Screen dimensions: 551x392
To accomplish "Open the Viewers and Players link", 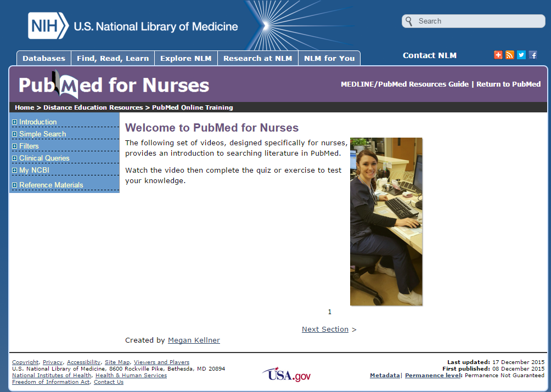I will [162, 362].
